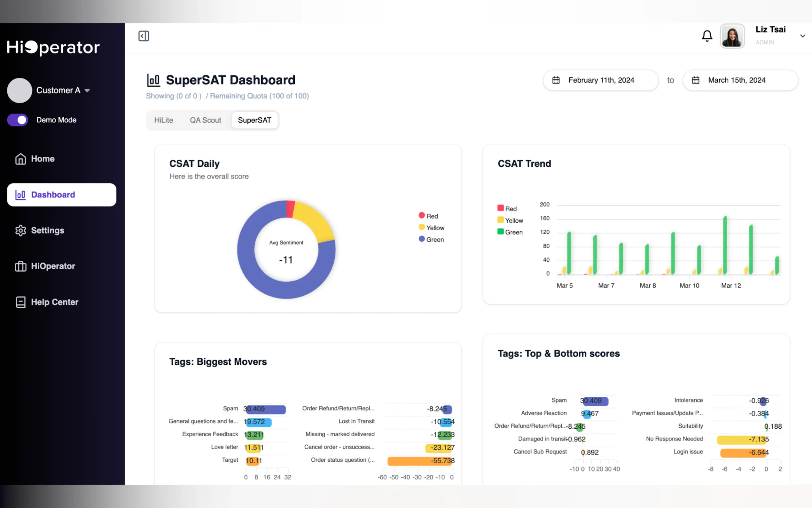812x508 pixels.
Task: Click the start date calendar icon
Action: 556,80
